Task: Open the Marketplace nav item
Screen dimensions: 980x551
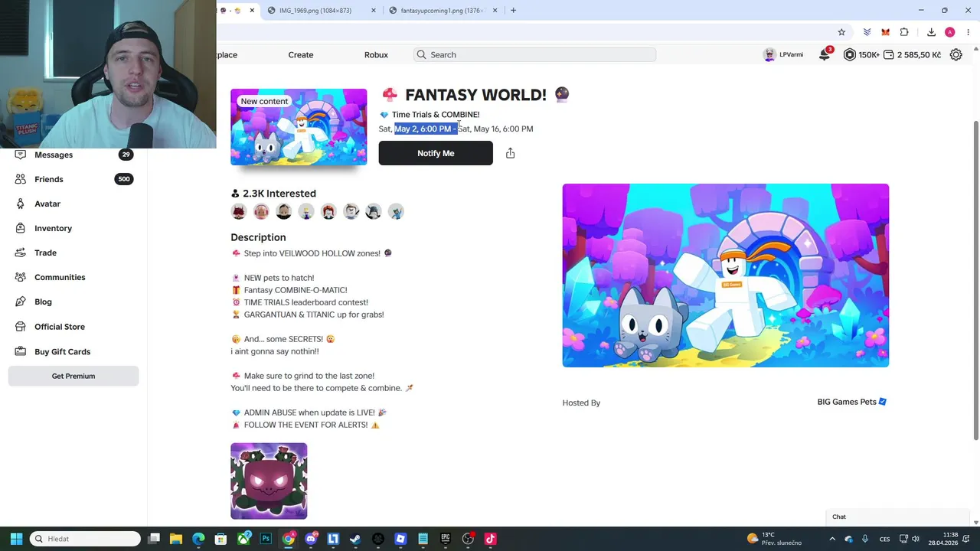Action: click(x=227, y=55)
